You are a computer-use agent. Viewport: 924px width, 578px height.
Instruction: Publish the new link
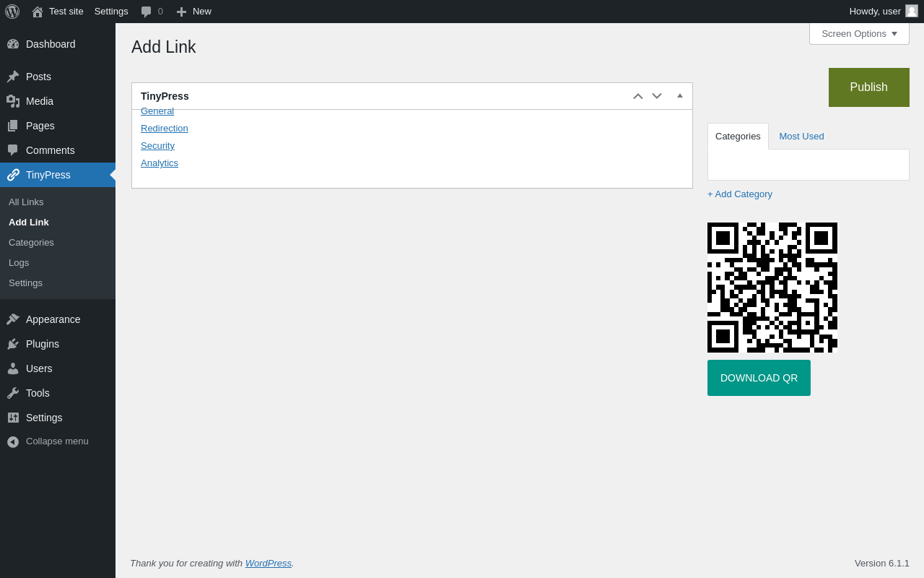[x=869, y=87]
